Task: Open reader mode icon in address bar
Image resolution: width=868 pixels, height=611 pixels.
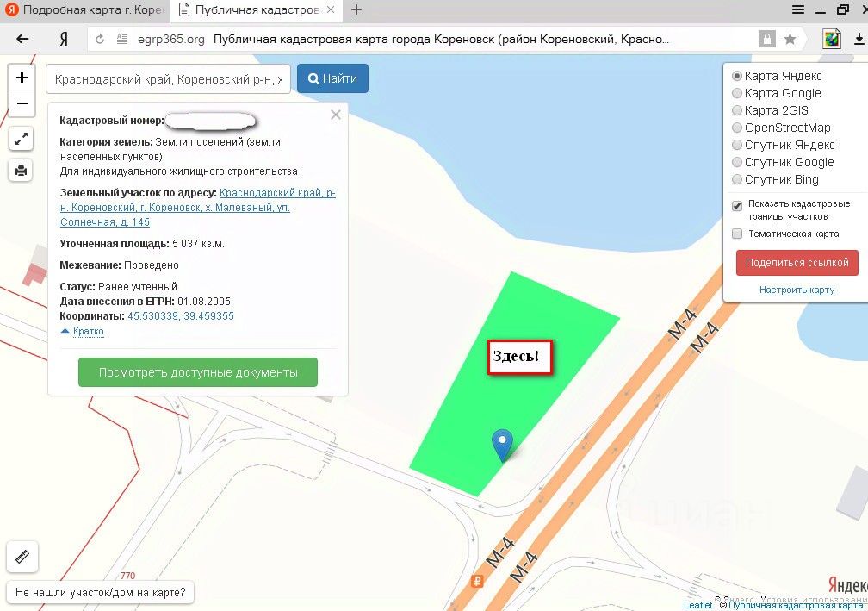Action: pyautogui.click(x=122, y=40)
